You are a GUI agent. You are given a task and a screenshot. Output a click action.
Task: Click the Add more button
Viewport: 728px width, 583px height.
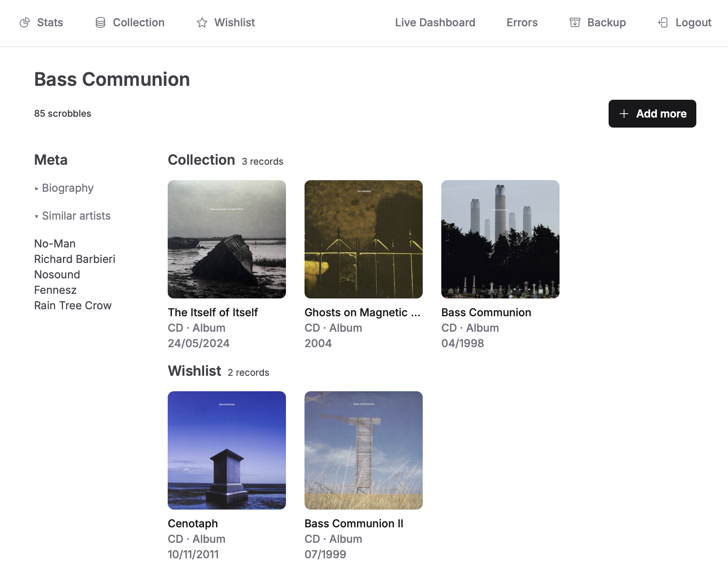tap(652, 114)
